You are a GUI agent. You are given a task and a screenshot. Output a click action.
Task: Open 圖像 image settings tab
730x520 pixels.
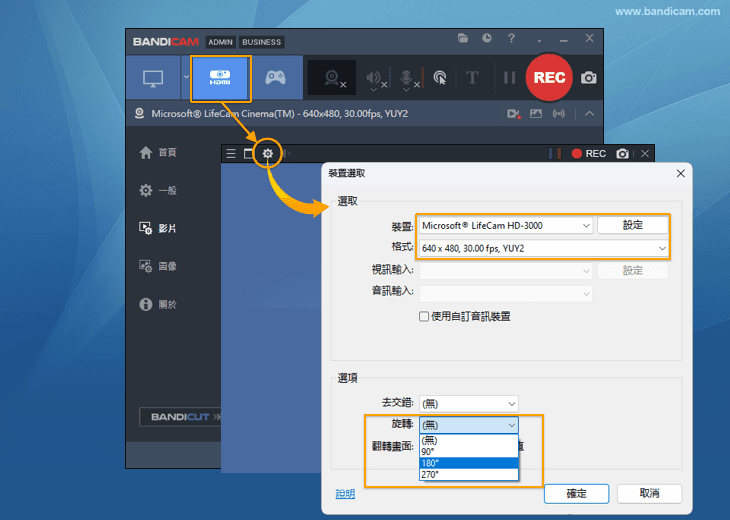(x=158, y=266)
